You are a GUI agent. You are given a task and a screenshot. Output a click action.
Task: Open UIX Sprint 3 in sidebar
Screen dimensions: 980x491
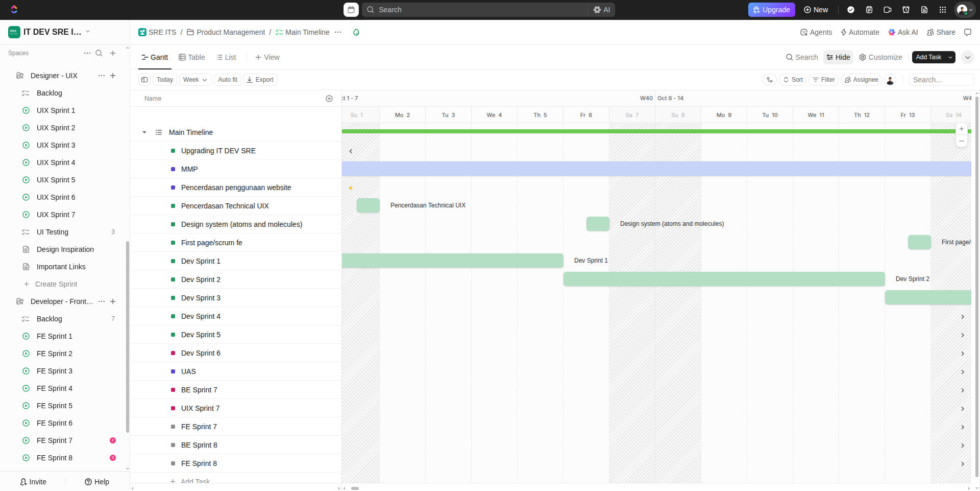(56, 145)
